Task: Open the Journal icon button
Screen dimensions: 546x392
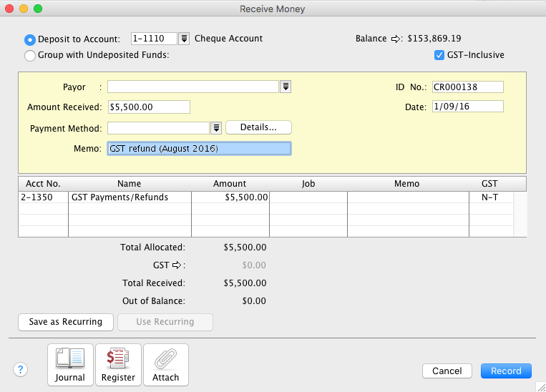Action: pos(70,365)
